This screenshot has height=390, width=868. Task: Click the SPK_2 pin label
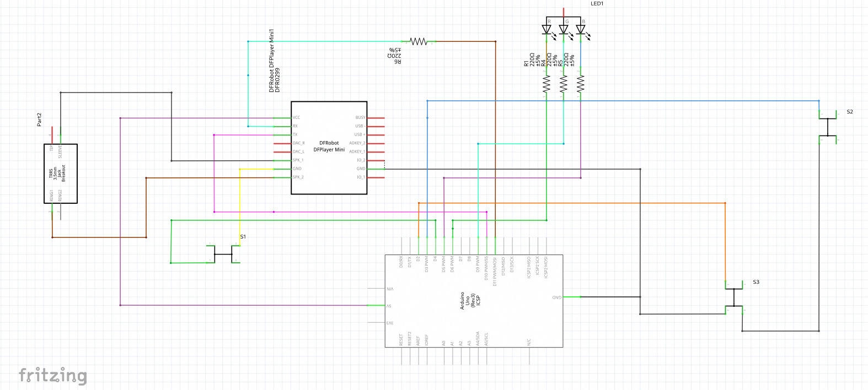298,177
